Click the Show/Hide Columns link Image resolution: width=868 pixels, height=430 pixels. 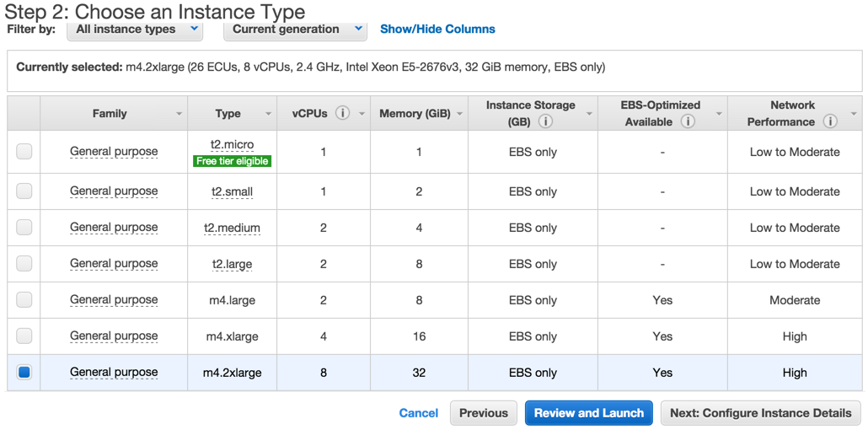tap(437, 29)
